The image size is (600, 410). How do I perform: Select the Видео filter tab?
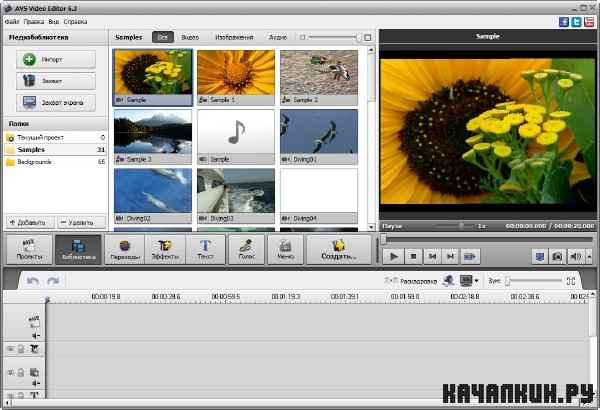pos(190,37)
